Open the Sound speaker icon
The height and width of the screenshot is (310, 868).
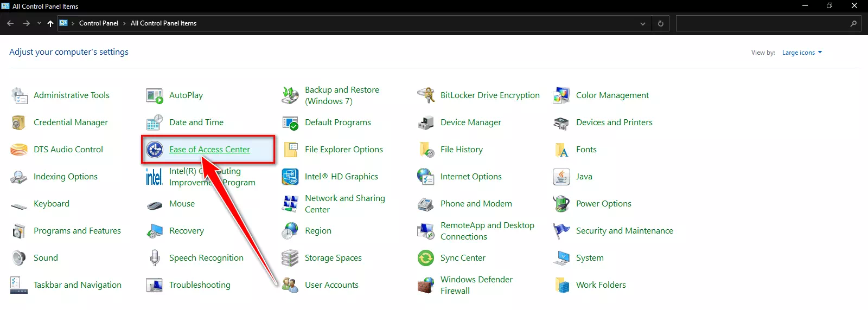[19, 258]
